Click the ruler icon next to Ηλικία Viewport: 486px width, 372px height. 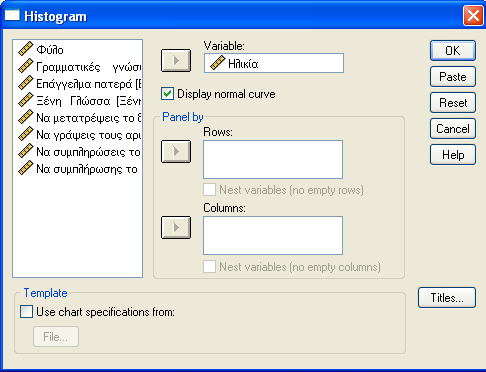(x=218, y=63)
